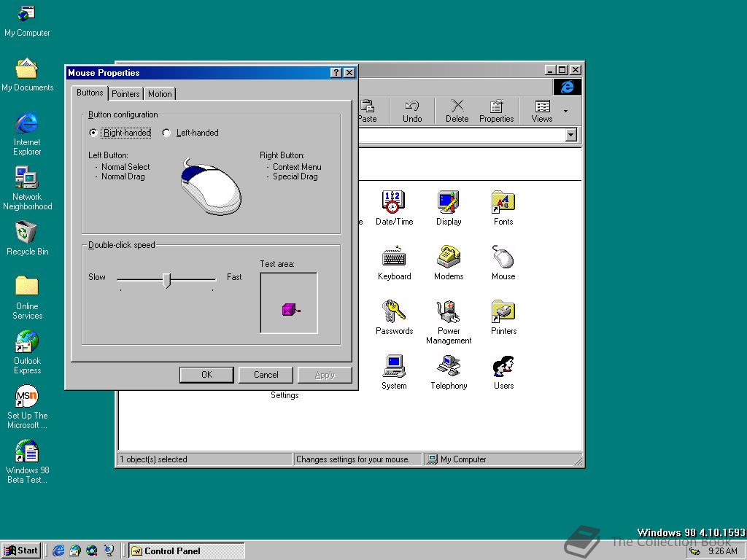The width and height of the screenshot is (747, 560).
Task: Select the Left-handed button configuration
Action: [x=166, y=133]
